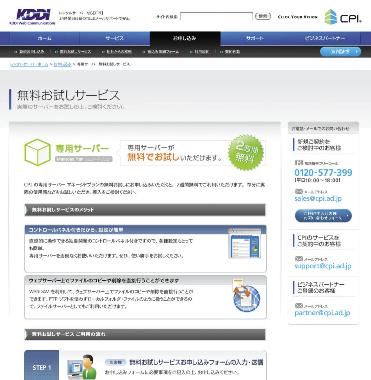Open the KDDI Web Communications logo
371x380 pixels.
32,17
